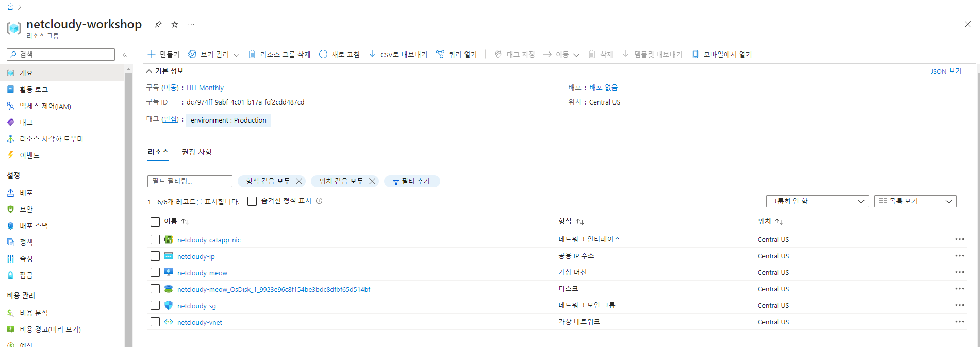Open 액세스 제어(IAM) menu item
Screen dimensions: 980x347
62,106
